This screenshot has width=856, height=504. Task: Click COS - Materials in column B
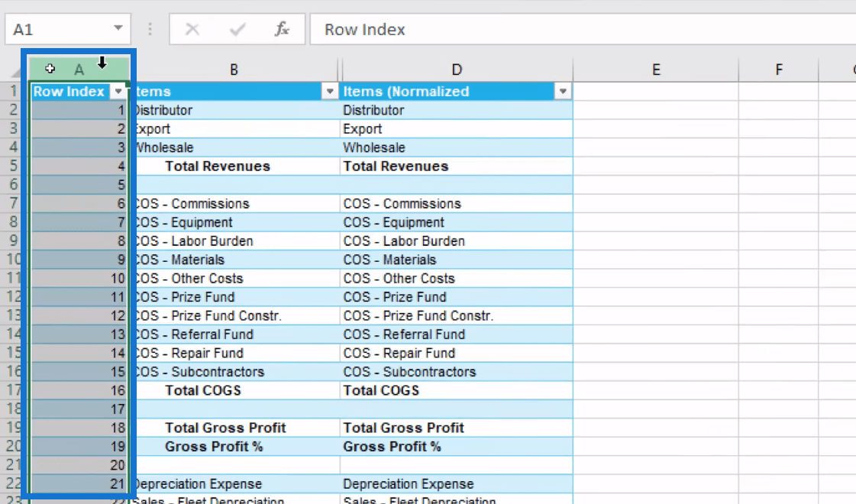234,260
